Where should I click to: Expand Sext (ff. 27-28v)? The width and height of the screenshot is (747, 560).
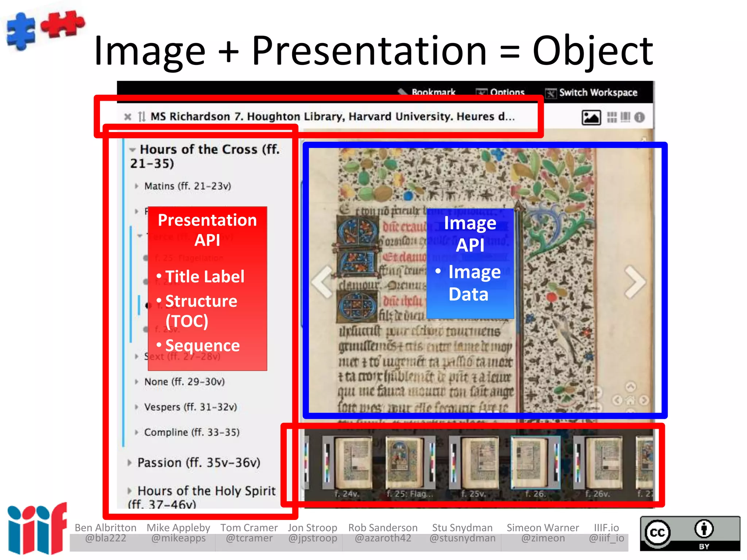(136, 356)
